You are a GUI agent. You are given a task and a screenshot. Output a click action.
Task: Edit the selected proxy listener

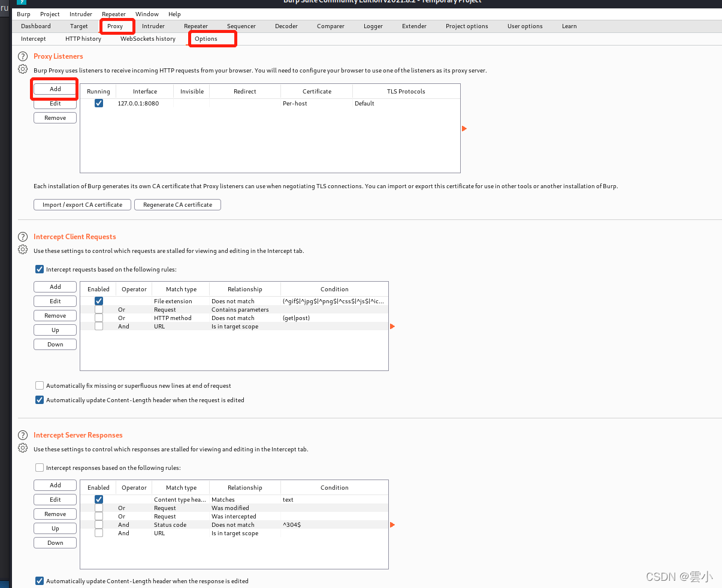tap(55, 103)
